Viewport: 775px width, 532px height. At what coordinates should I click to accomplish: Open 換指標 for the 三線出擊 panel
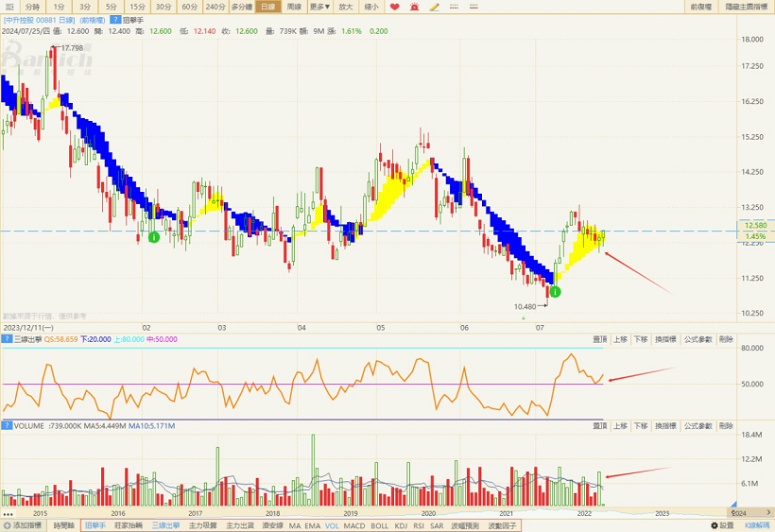point(663,338)
